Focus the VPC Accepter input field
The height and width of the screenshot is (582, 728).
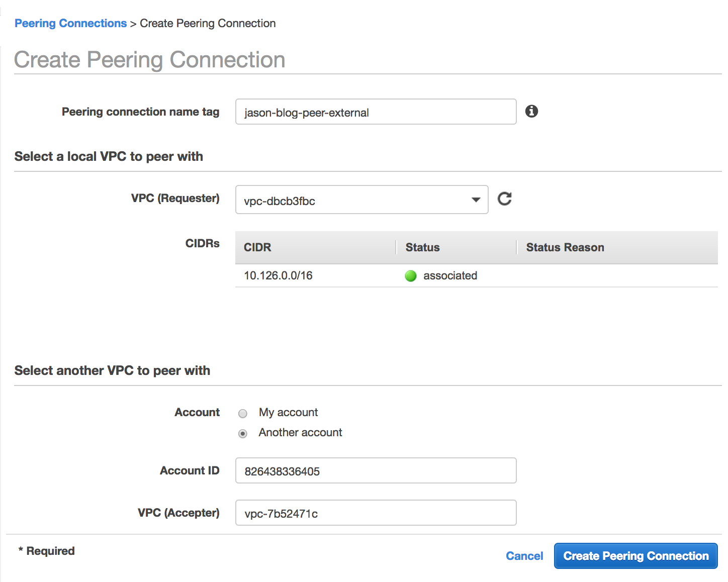(376, 513)
